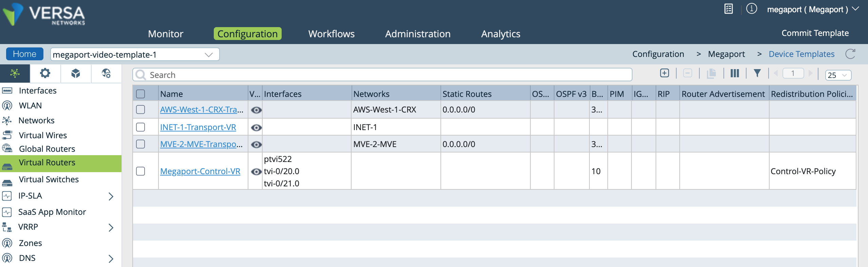Open the megaport-video-template-1 template dropdown
The height and width of the screenshot is (267, 868).
click(x=135, y=54)
